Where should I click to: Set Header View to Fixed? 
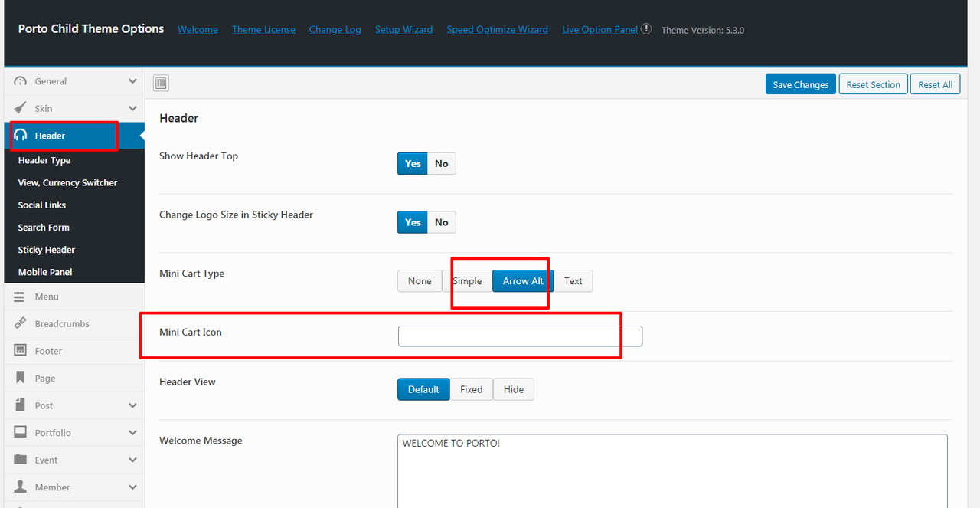[472, 389]
